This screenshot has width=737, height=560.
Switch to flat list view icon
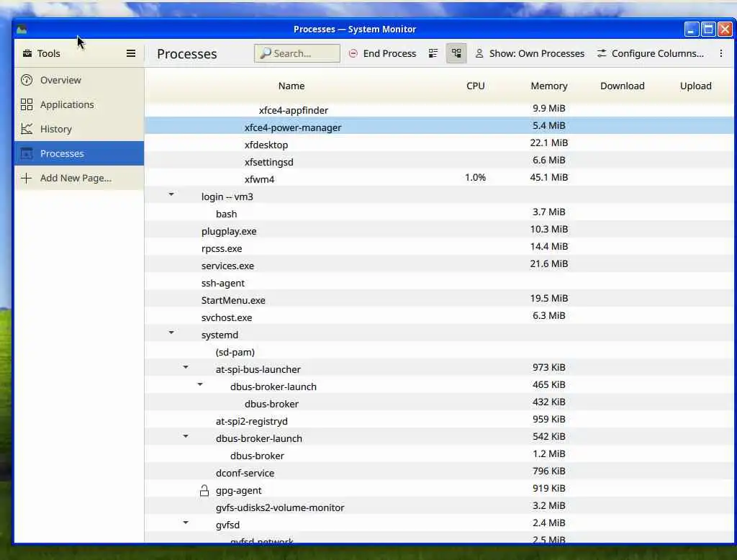point(433,53)
